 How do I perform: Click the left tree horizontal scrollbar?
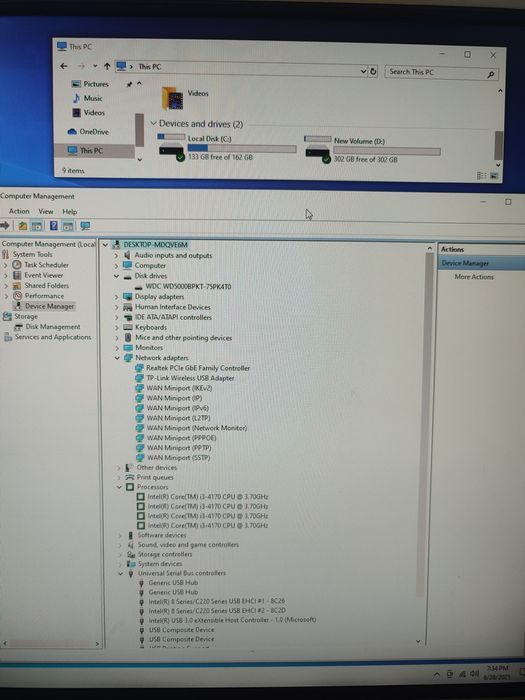(50, 643)
